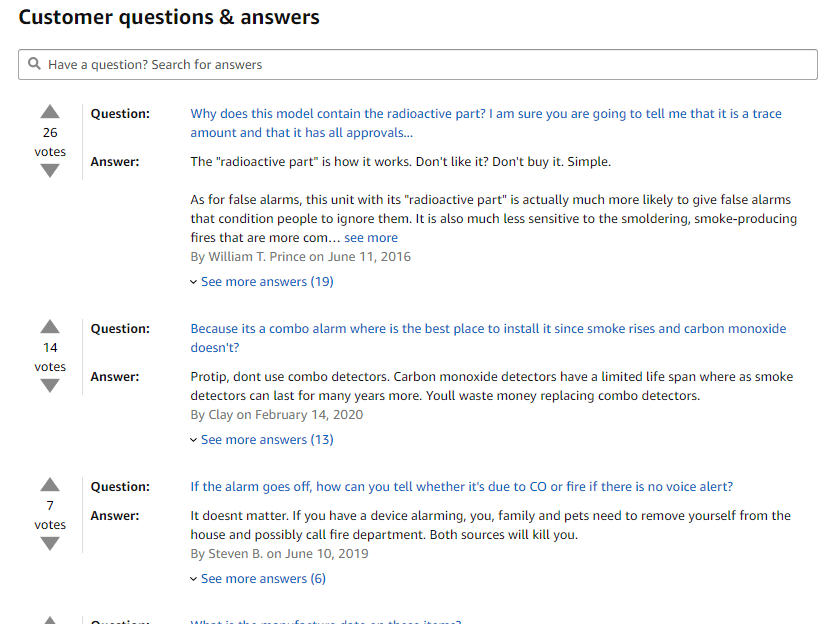
Task: Upvote the CO or fire alarm question
Action: pos(50,484)
